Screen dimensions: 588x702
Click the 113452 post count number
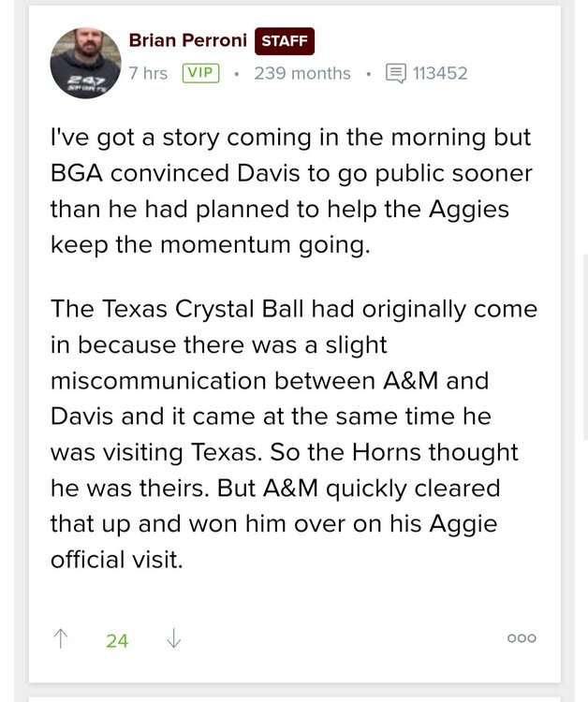440,73
